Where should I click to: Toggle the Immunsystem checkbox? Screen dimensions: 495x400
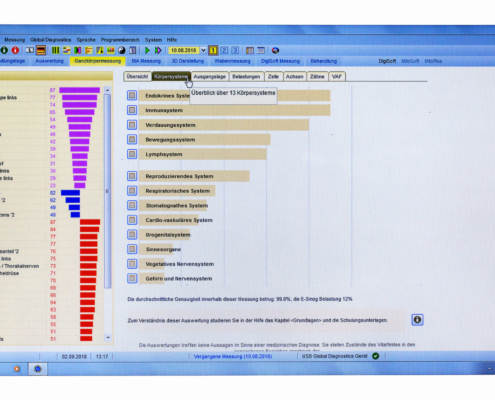coord(132,110)
